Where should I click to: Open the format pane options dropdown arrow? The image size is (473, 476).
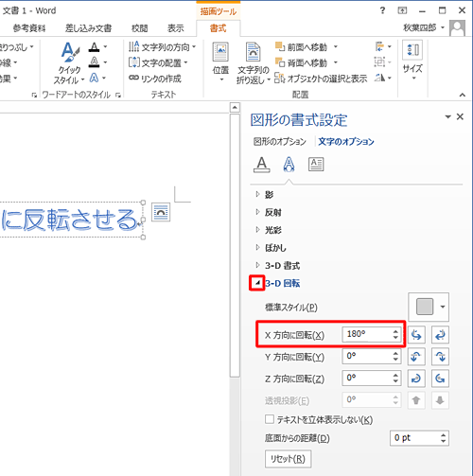click(x=448, y=116)
